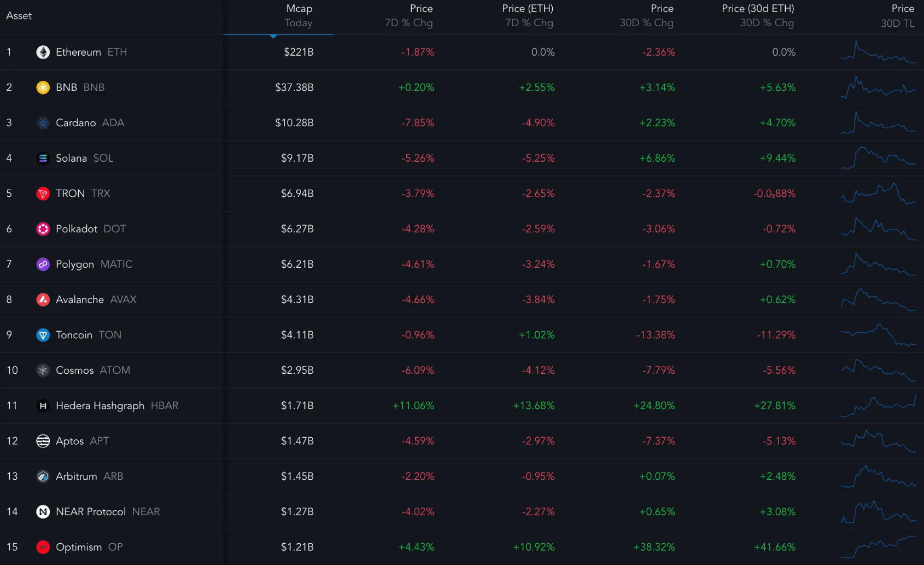Viewport: 924px width, 565px height.
Task: Click the +6.86% Solana 30D change
Action: point(657,158)
